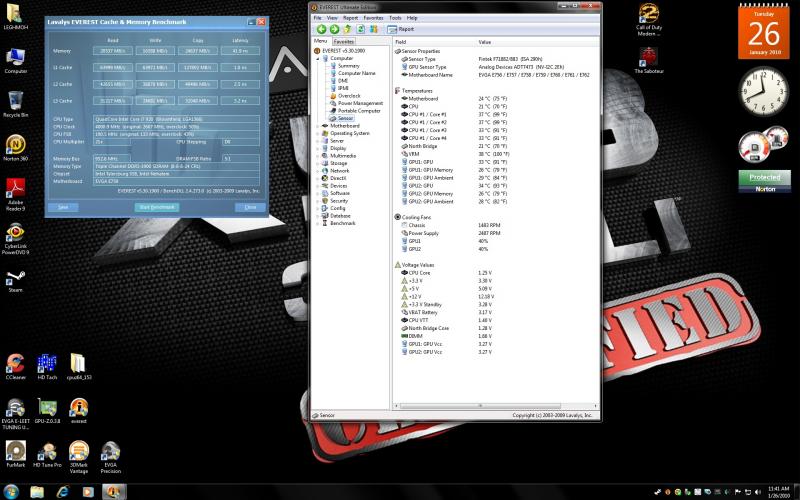Screen dimensions: 800x500
Task: Open the everest desktop shortcut
Action: click(79, 411)
